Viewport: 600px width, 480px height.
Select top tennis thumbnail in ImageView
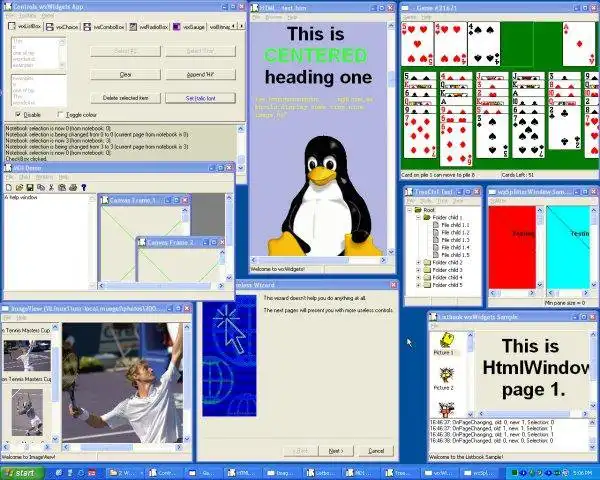click(27, 356)
